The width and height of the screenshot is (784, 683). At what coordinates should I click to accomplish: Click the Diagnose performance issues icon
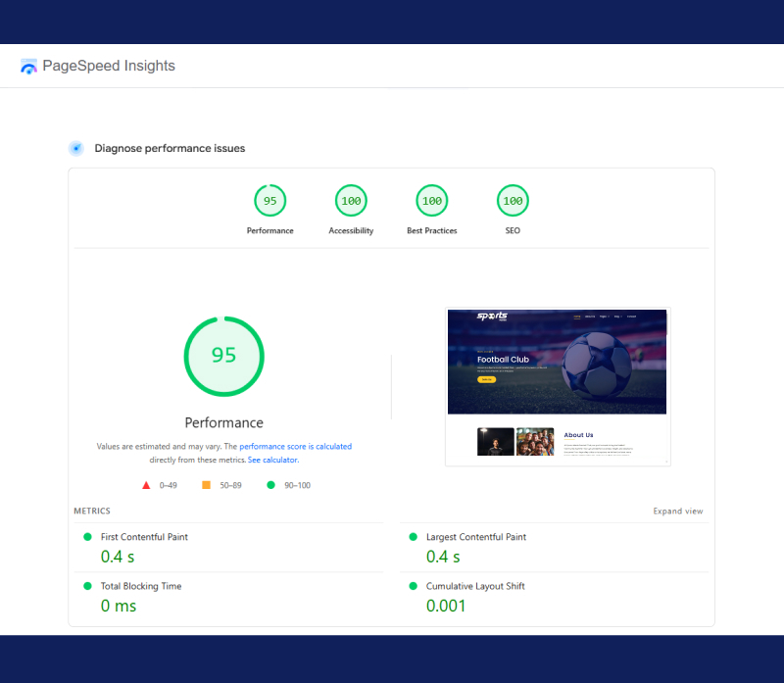click(75, 148)
